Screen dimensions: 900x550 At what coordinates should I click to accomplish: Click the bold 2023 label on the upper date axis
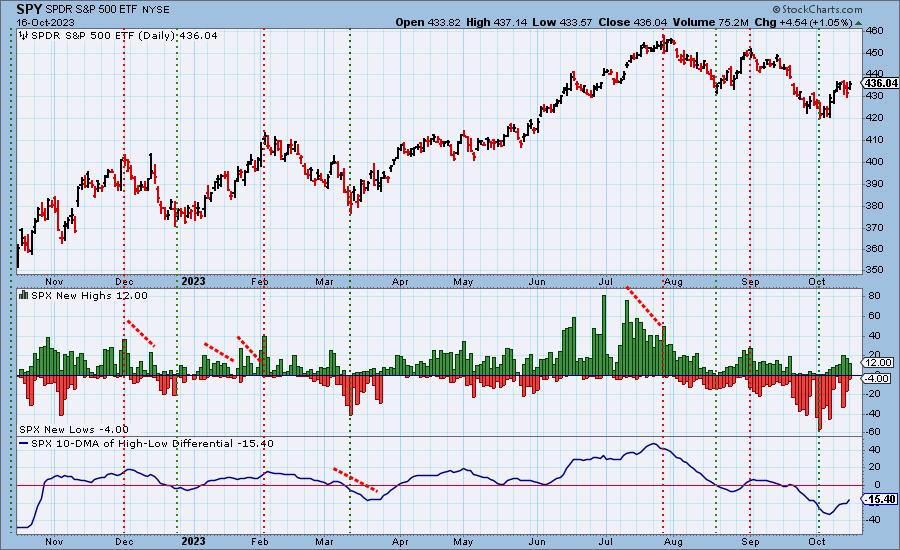(193, 281)
